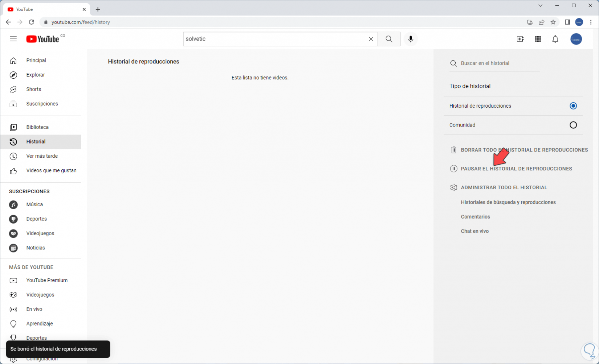Open the account avatar menu
The width and height of the screenshot is (599, 364).
[x=576, y=39]
